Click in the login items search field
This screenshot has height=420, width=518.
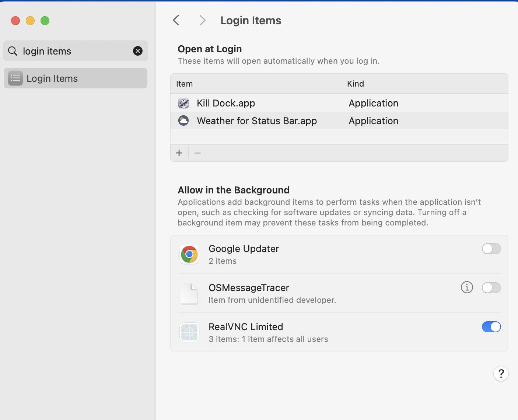point(74,51)
